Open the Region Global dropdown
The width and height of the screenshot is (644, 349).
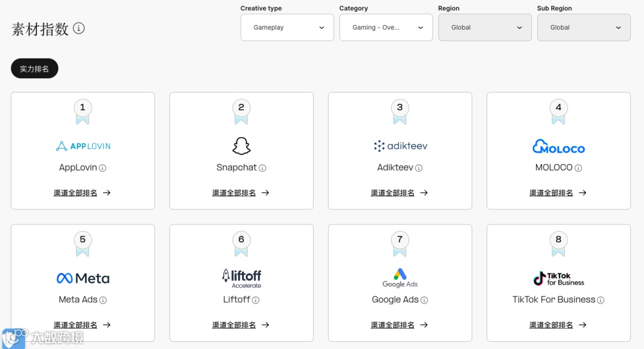click(x=485, y=27)
